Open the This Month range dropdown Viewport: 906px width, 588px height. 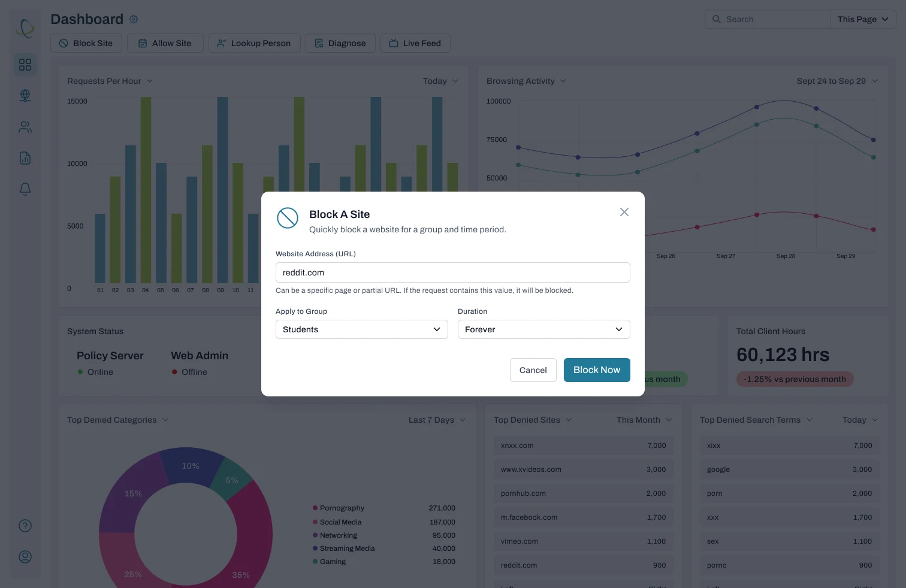[645, 420]
